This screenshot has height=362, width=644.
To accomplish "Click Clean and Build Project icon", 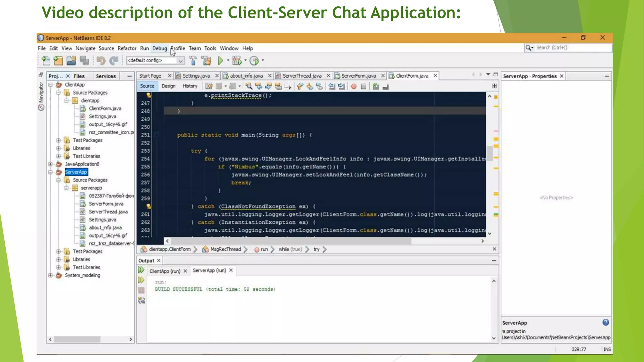I will [207, 60].
